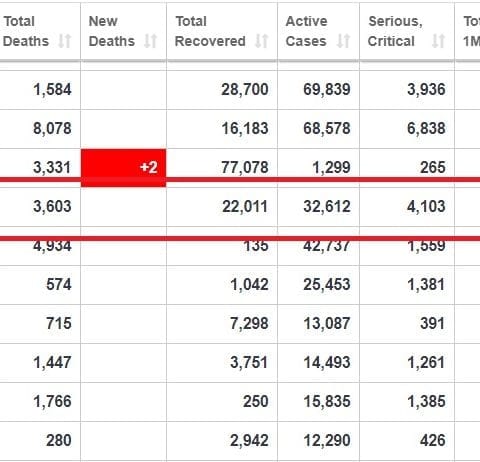Sort by Serious, Critical arrow icon
Screen dimensions: 480x462
tap(438, 41)
